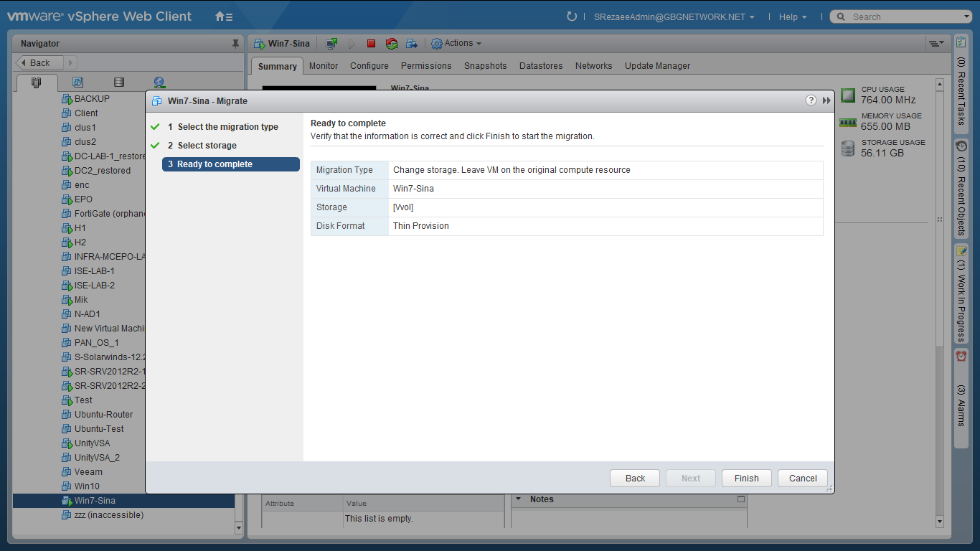The width and height of the screenshot is (980, 551).
Task: Go Back to previous wizard step
Action: click(x=635, y=479)
